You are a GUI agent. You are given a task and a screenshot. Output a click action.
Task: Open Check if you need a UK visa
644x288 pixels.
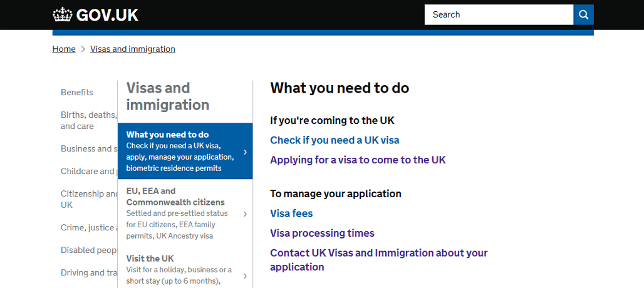coord(335,140)
